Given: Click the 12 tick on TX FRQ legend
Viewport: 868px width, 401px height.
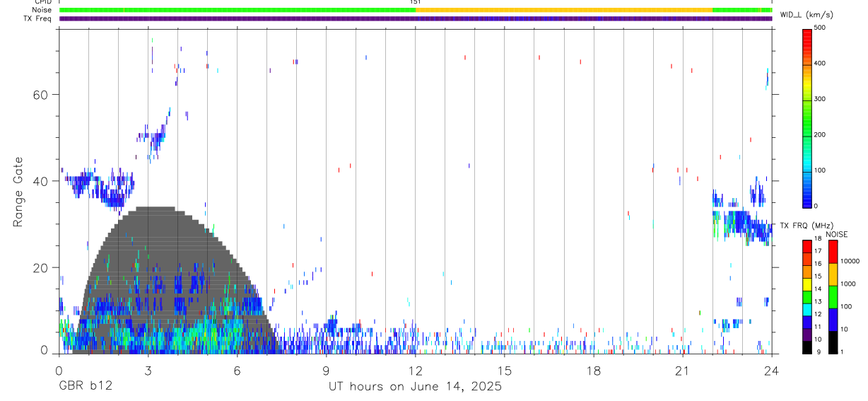Looking at the screenshot, I should (x=816, y=314).
